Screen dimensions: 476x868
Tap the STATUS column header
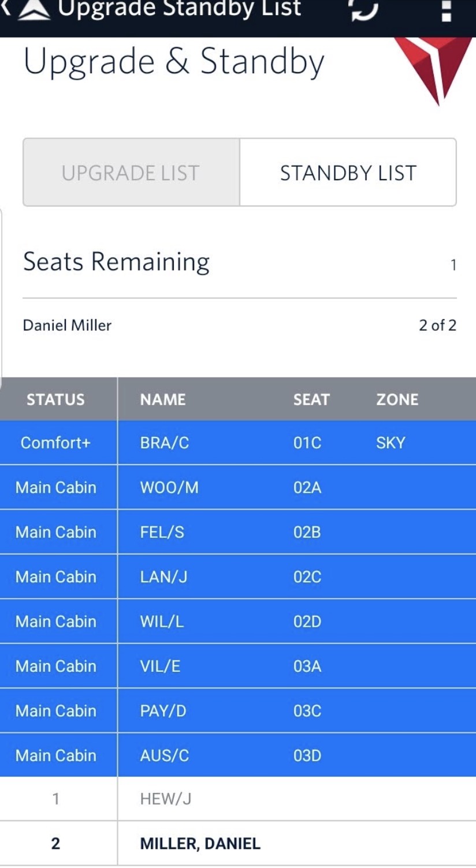pos(55,399)
